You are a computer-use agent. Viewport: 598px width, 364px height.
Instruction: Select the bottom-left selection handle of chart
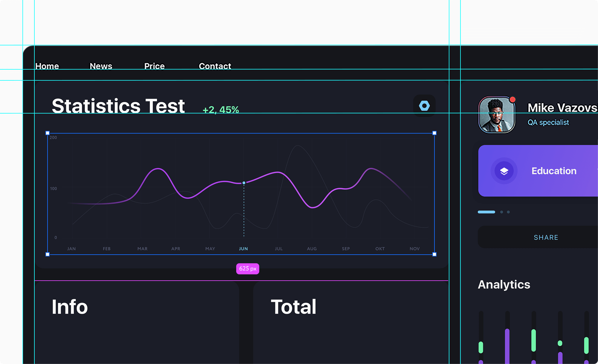48,254
